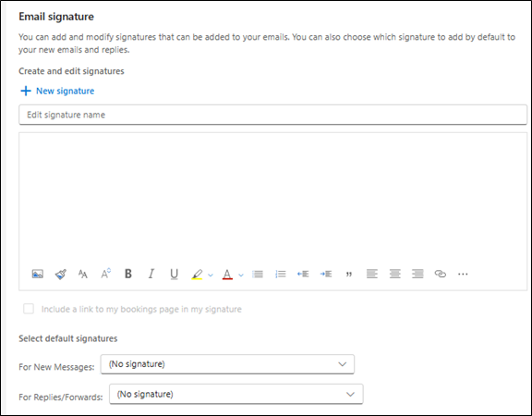Image resolution: width=532 pixels, height=416 pixels.
Task: Click the Select default signatures label
Action: (67, 338)
